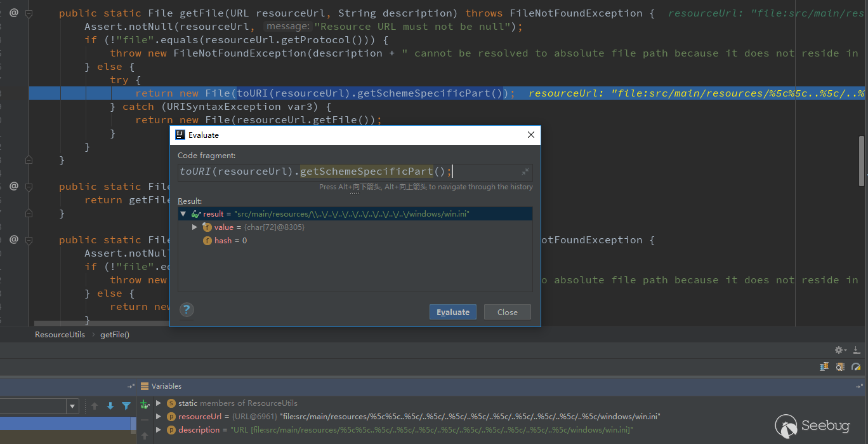Hide the debug tool window icon
868x444 pixels.
(x=857, y=350)
